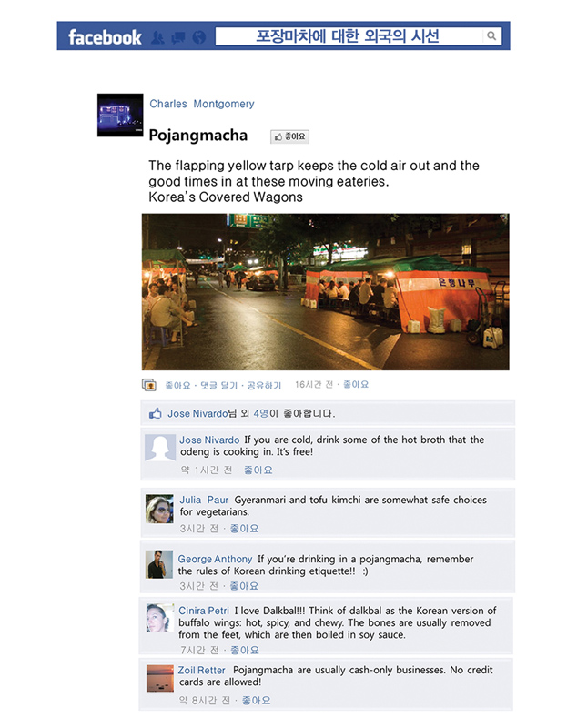Screen dimensions: 567x728
Task: Click the friend requests icon in header
Action: pyautogui.click(x=157, y=37)
